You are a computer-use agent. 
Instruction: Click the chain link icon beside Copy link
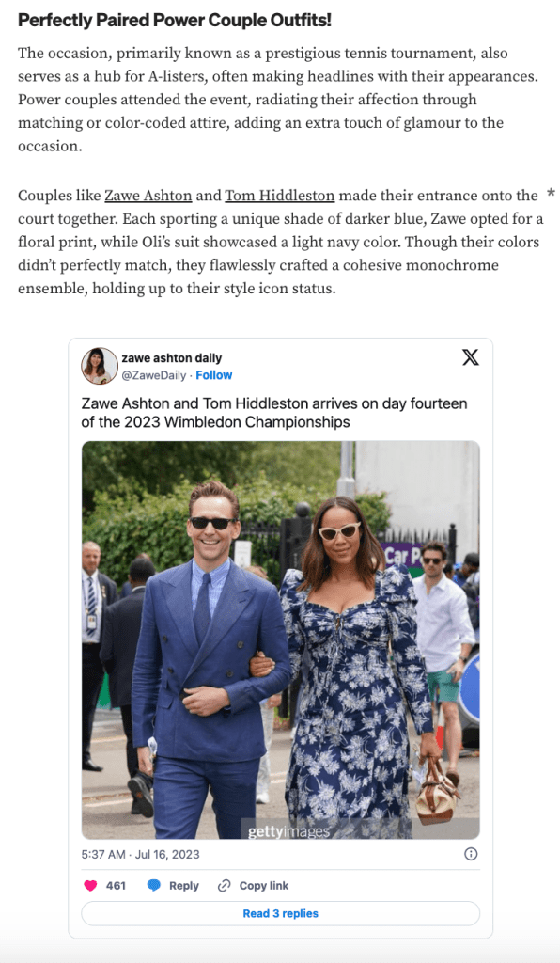pyautogui.click(x=224, y=886)
